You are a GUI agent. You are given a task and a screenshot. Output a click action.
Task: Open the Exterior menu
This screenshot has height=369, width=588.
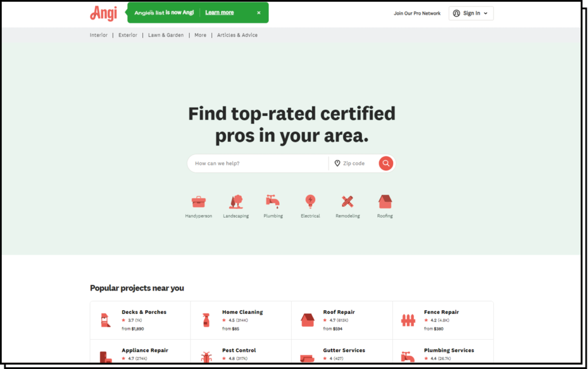point(127,35)
